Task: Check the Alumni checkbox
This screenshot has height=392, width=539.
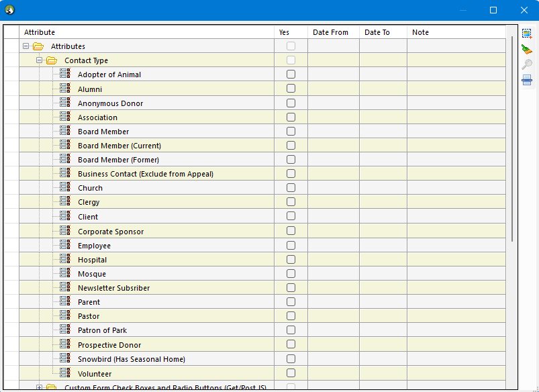Action: pos(291,89)
